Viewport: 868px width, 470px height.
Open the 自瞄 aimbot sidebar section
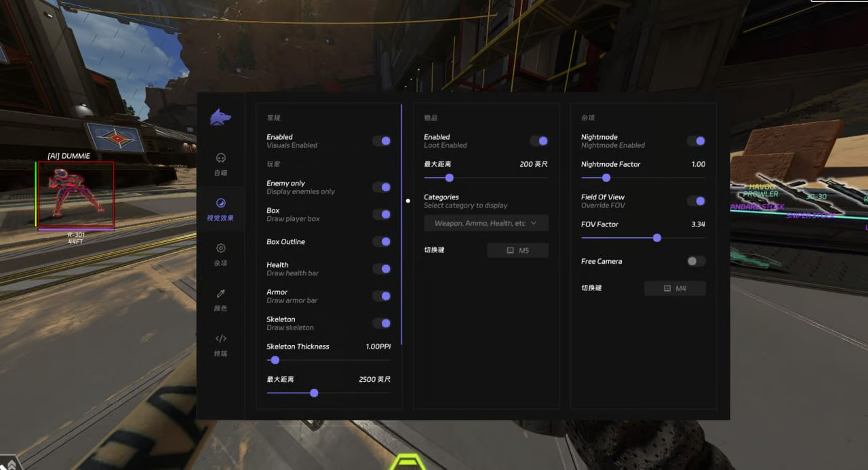(220, 164)
